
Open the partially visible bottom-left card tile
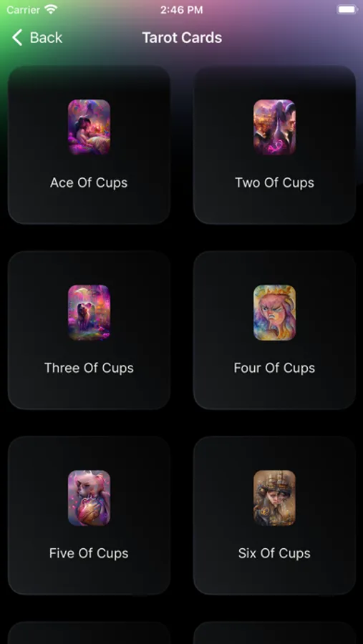coord(89,633)
